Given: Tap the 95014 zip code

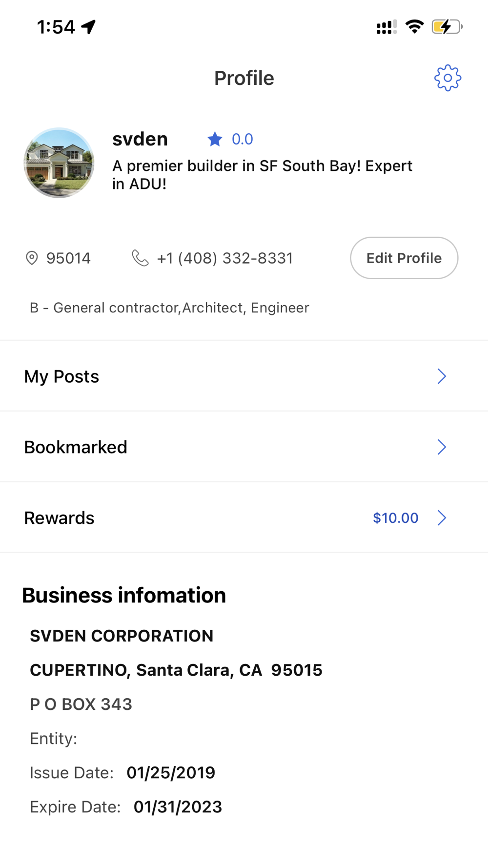Looking at the screenshot, I should point(68,258).
